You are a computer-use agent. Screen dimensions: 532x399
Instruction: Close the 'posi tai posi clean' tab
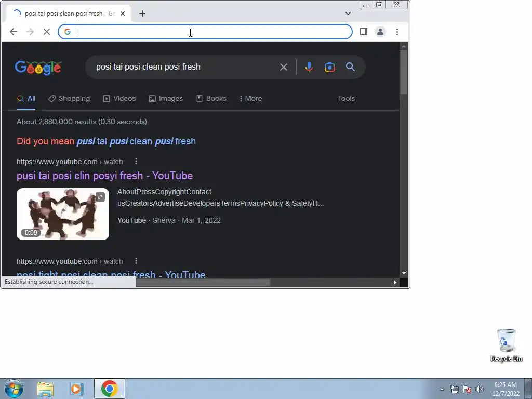point(123,14)
